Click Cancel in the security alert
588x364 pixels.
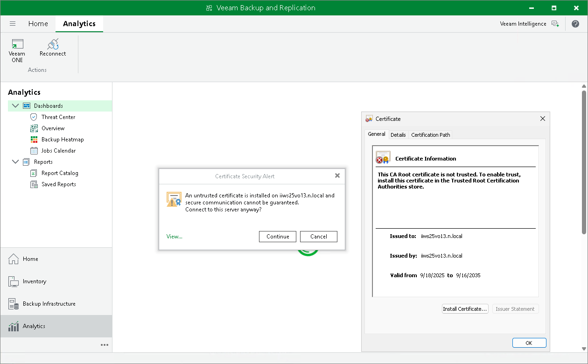click(319, 237)
